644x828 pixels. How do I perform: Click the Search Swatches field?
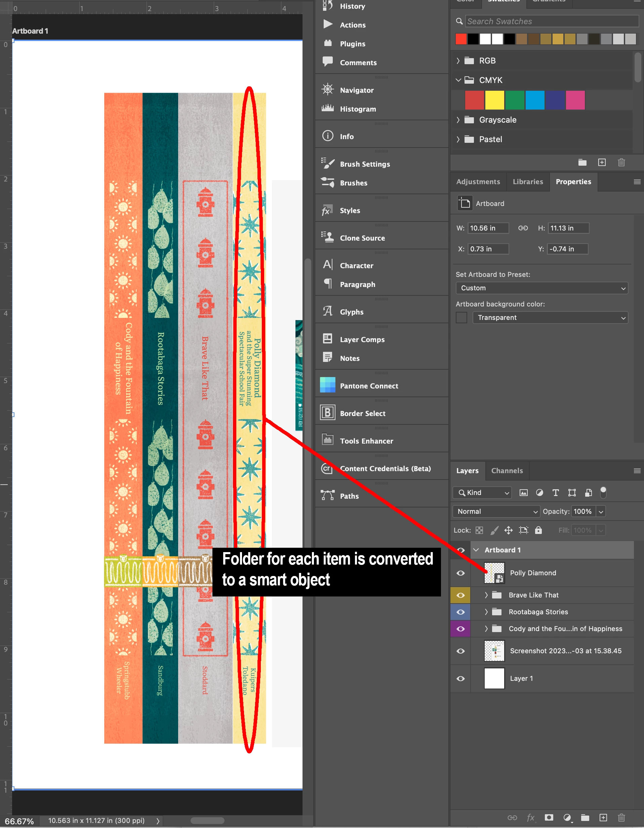[552, 21]
